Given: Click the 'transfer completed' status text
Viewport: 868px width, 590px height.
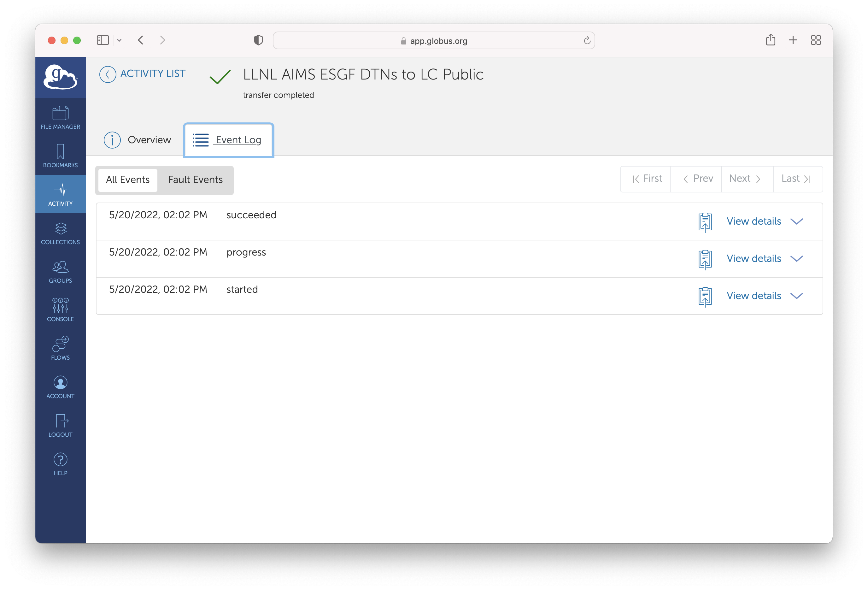Looking at the screenshot, I should coord(278,95).
